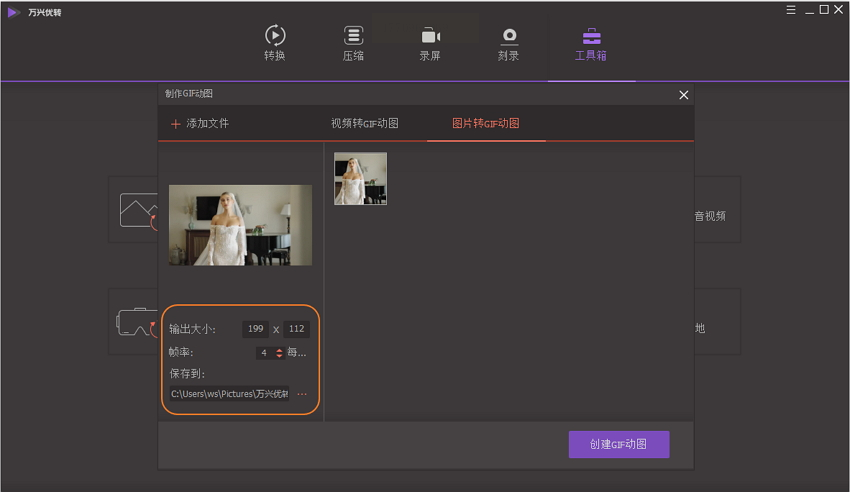Browse save folder with three-dots button
Image resolution: width=850 pixels, height=492 pixels.
click(x=302, y=394)
